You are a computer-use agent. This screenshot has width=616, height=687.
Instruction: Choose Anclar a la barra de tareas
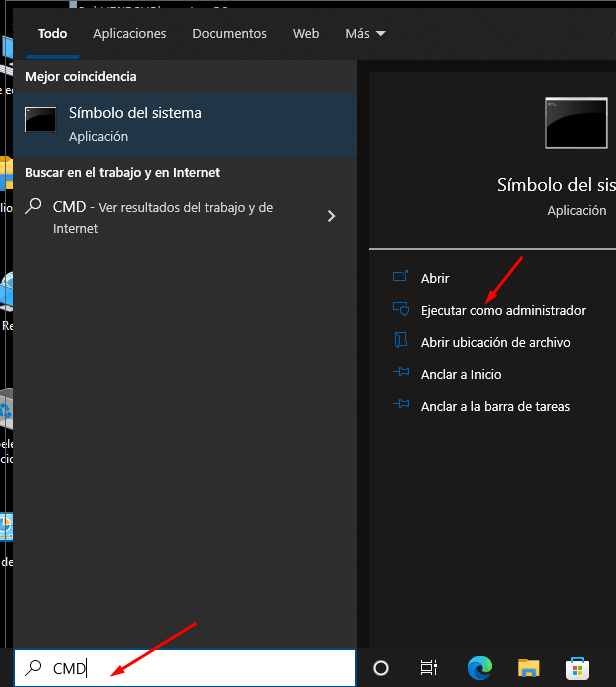[x=495, y=407]
